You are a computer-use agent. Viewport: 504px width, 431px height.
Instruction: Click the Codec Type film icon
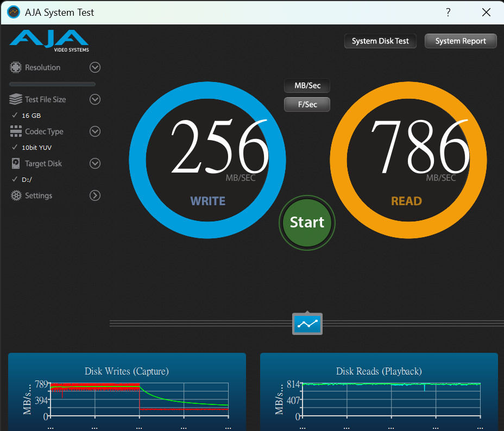pyautogui.click(x=16, y=131)
